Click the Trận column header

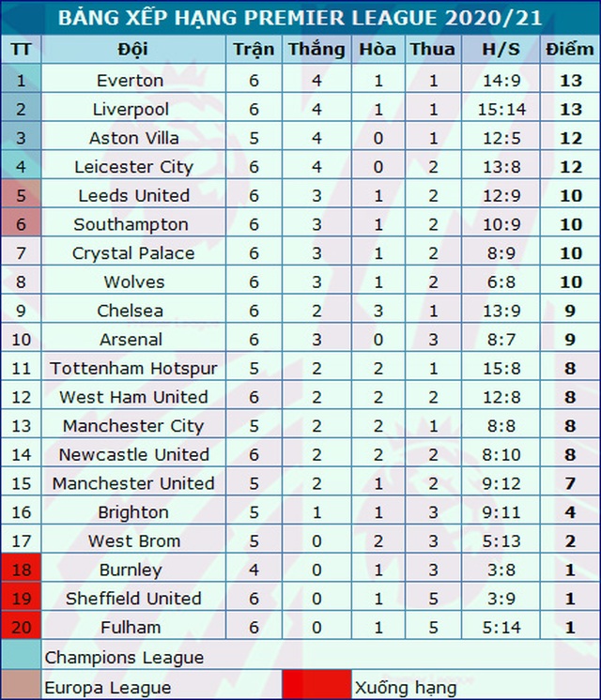point(254,50)
